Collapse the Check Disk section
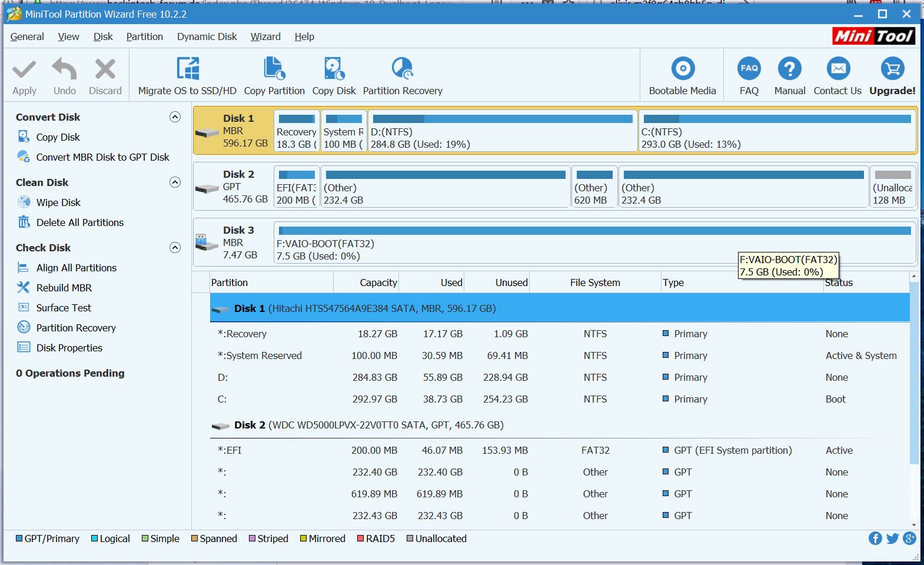The width and height of the screenshot is (924, 565). tap(175, 248)
